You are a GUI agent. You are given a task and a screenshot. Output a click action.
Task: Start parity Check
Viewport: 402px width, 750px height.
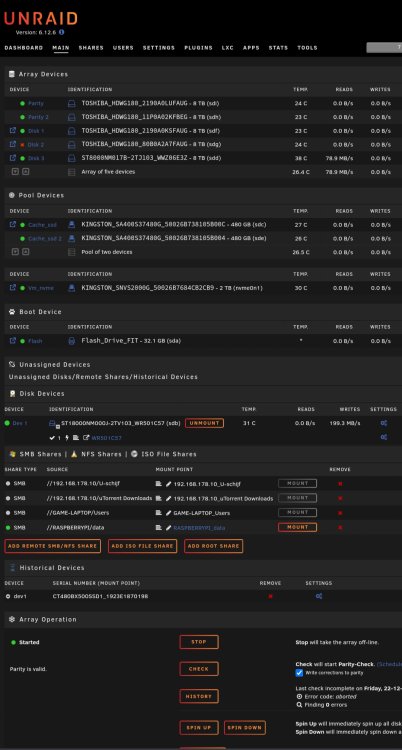pyautogui.click(x=199, y=669)
